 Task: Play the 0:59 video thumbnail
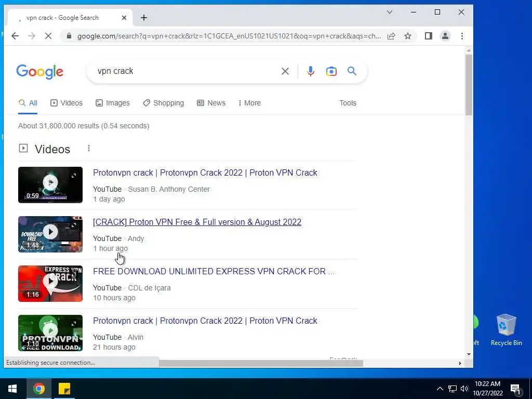(50, 185)
